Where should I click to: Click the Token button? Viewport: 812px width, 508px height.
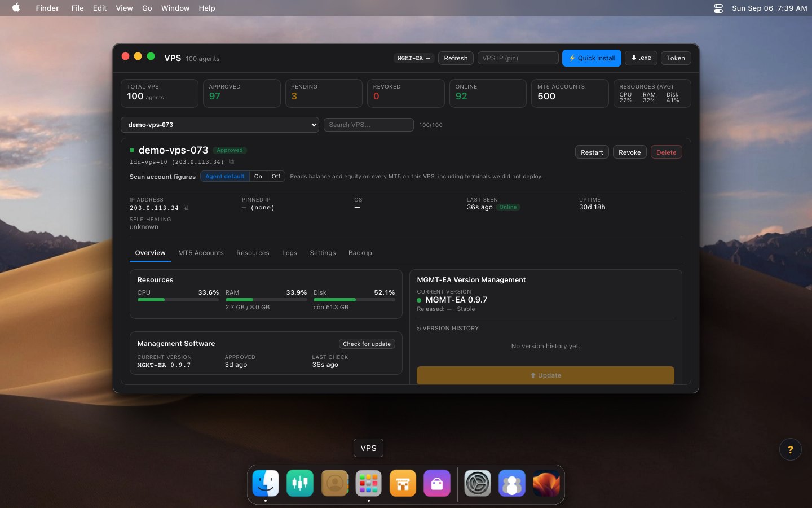tap(676, 58)
